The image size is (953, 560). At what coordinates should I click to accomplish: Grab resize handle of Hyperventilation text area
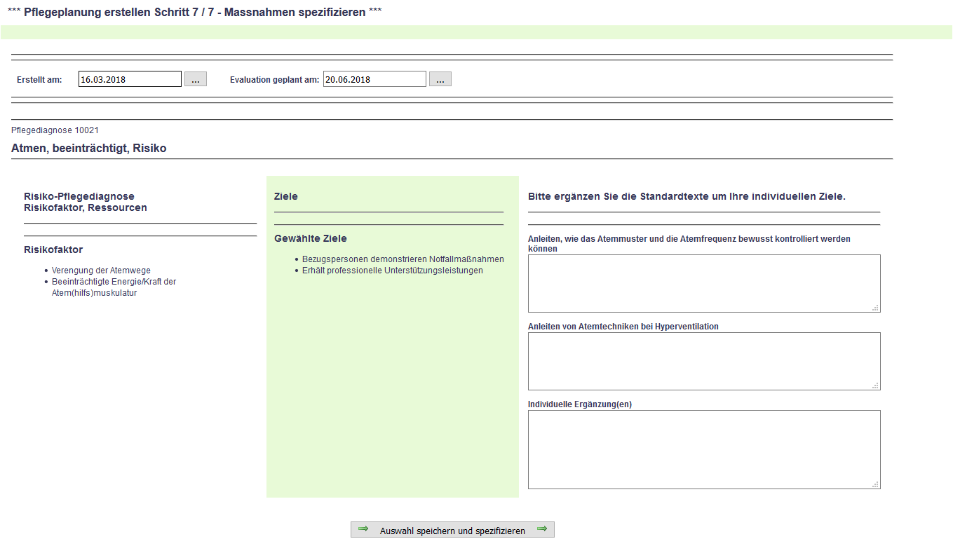pos(875,385)
